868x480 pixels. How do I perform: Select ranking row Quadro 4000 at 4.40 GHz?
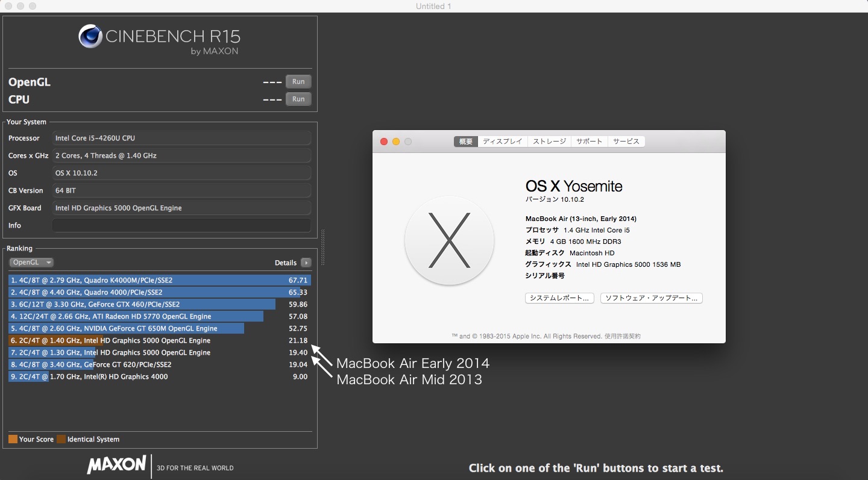[x=160, y=292]
